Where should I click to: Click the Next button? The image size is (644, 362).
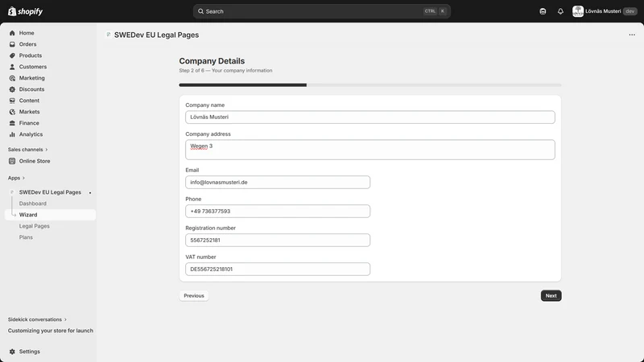(x=551, y=295)
